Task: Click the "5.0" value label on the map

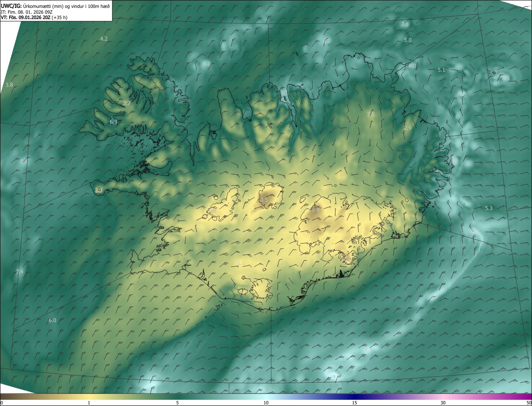Action: click(408, 40)
